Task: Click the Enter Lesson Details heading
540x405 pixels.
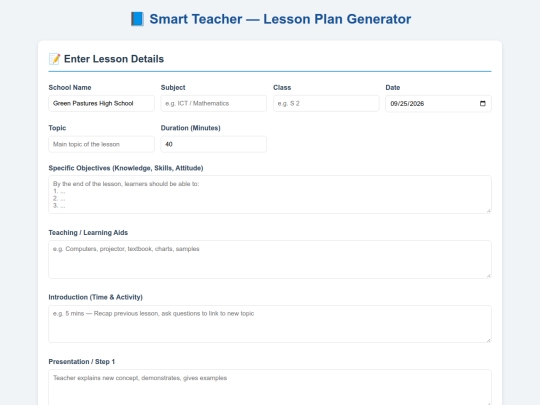Action: 114,59
